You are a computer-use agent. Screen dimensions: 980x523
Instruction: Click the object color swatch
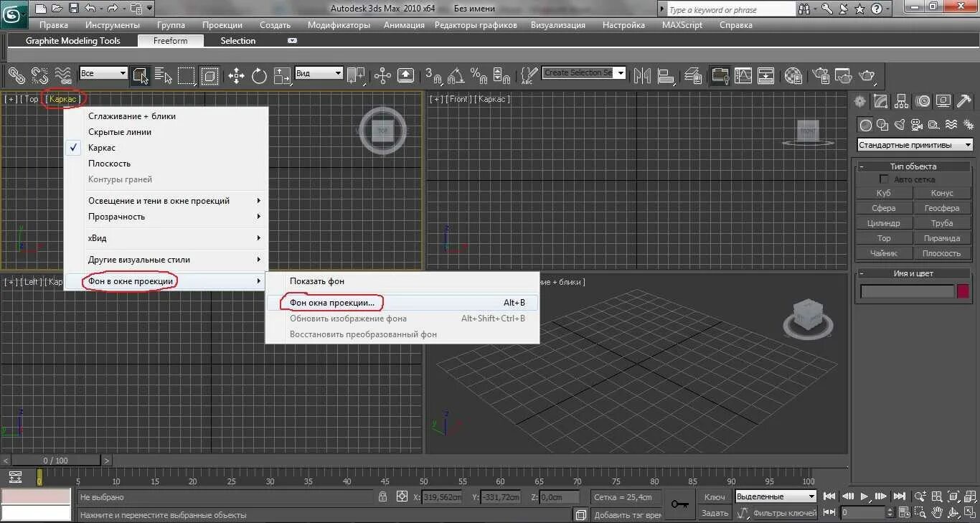[x=963, y=291]
